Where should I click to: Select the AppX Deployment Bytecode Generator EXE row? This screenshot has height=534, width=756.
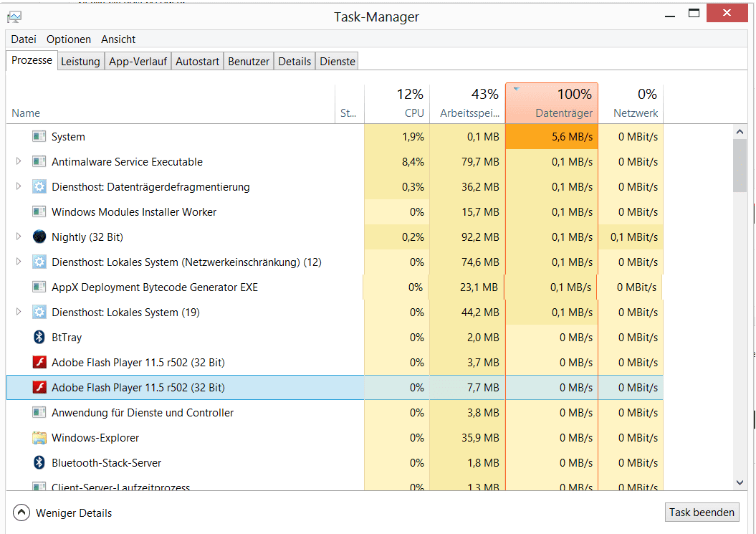tap(335, 287)
